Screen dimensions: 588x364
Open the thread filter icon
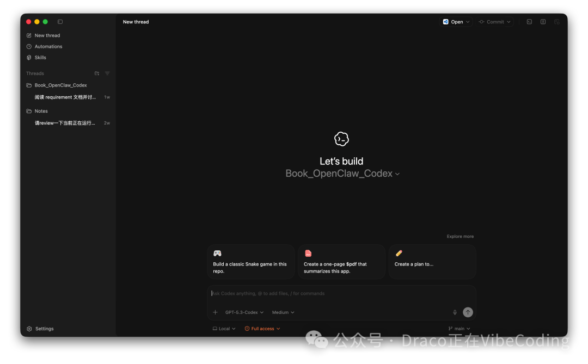tap(107, 73)
